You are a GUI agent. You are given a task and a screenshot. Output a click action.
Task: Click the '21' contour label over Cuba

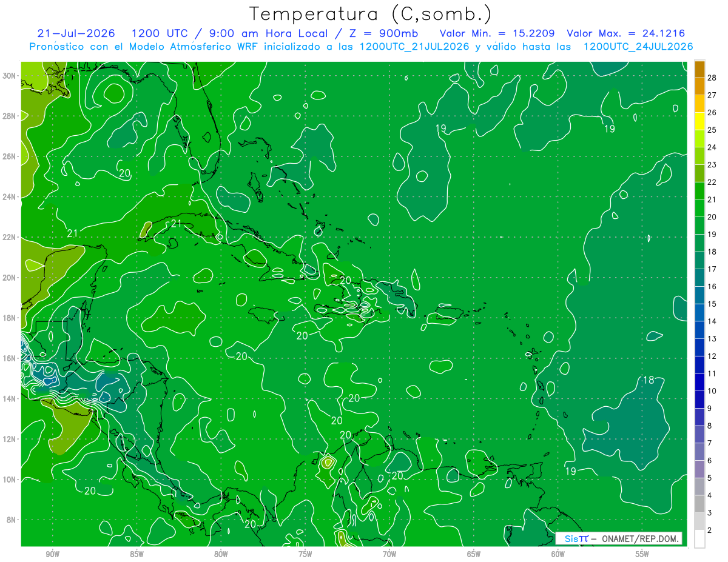[x=177, y=224]
